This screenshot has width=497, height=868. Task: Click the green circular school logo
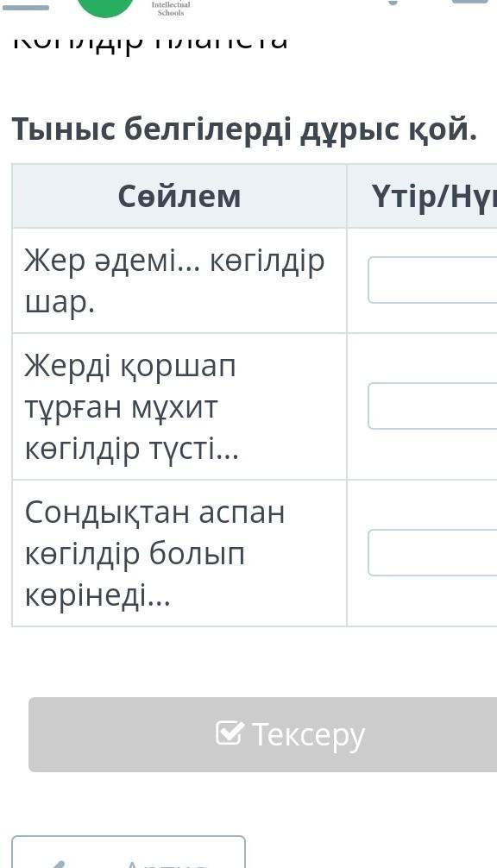pos(106,7)
